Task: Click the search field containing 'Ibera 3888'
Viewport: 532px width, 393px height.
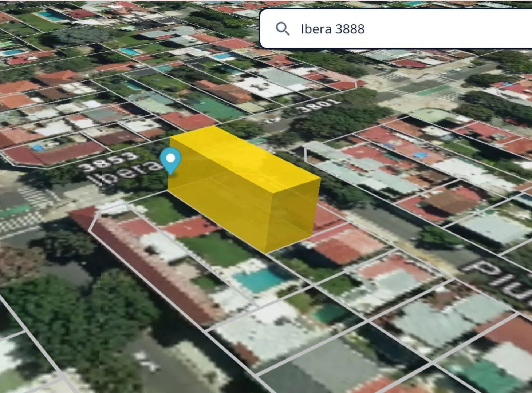Action: pyautogui.click(x=396, y=29)
